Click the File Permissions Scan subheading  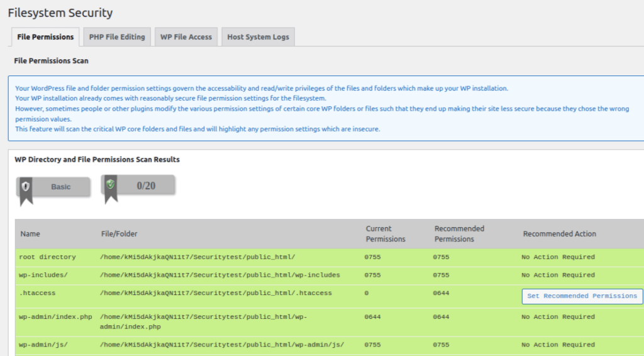pos(52,61)
